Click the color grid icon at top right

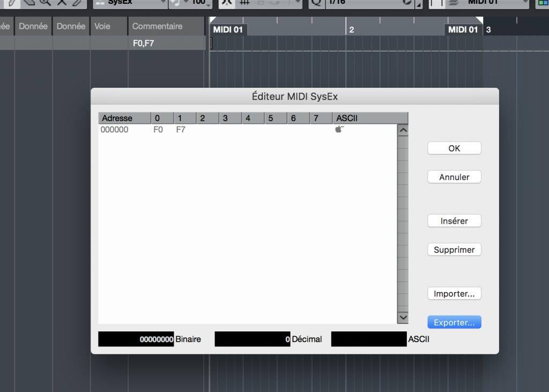[x=543, y=2]
